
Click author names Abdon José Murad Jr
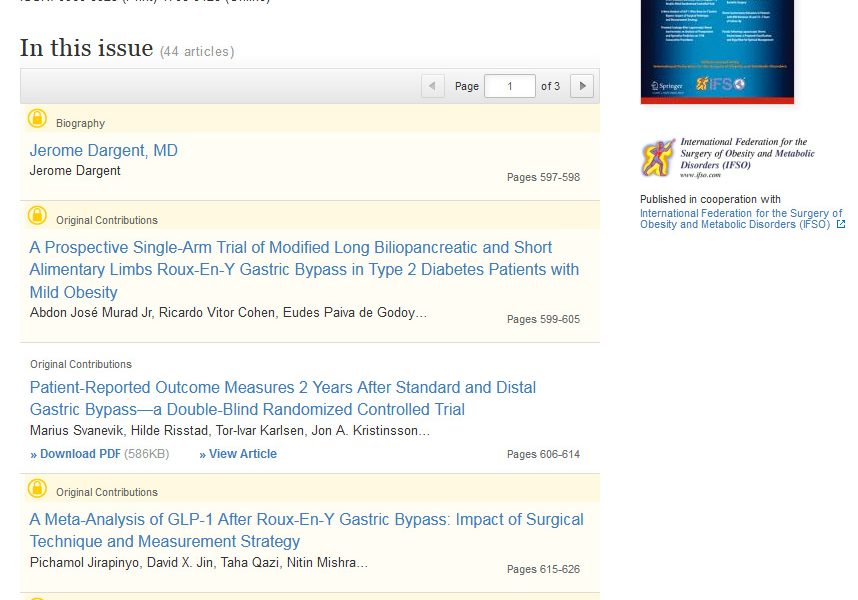(228, 313)
